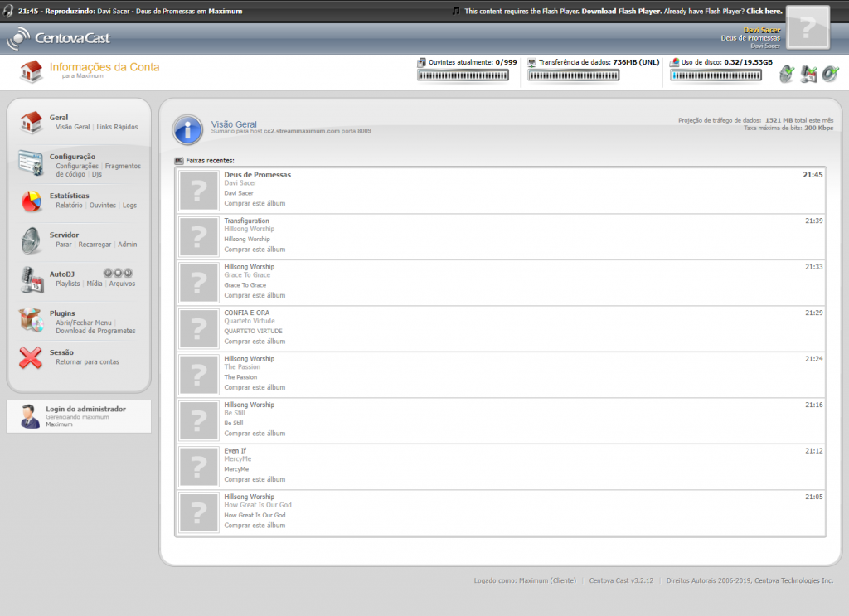
Task: Click Comprar este álbum for Grace To Grace
Action: click(255, 295)
